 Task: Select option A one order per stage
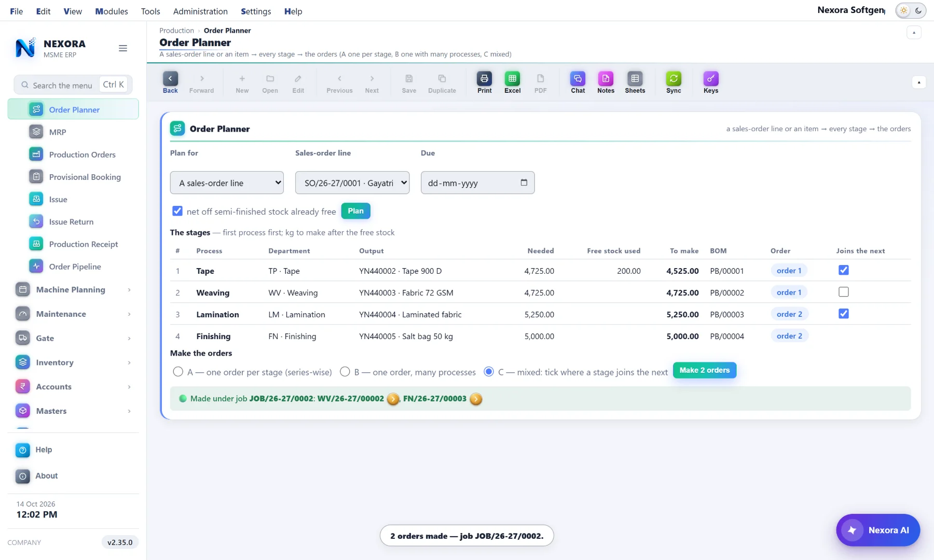pos(178,372)
